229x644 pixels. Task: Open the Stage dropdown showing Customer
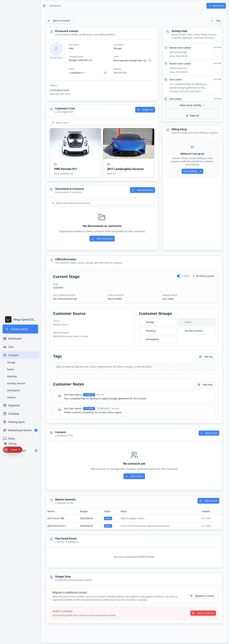[58, 287]
